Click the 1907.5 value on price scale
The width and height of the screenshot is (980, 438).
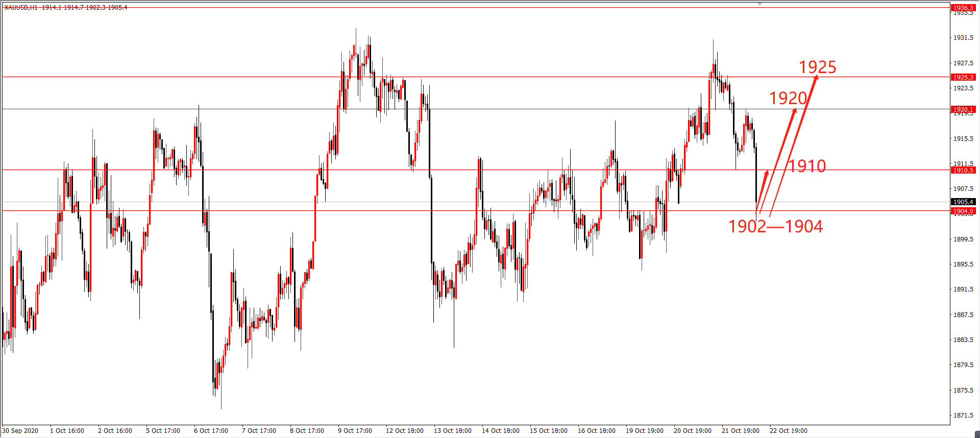[964, 188]
